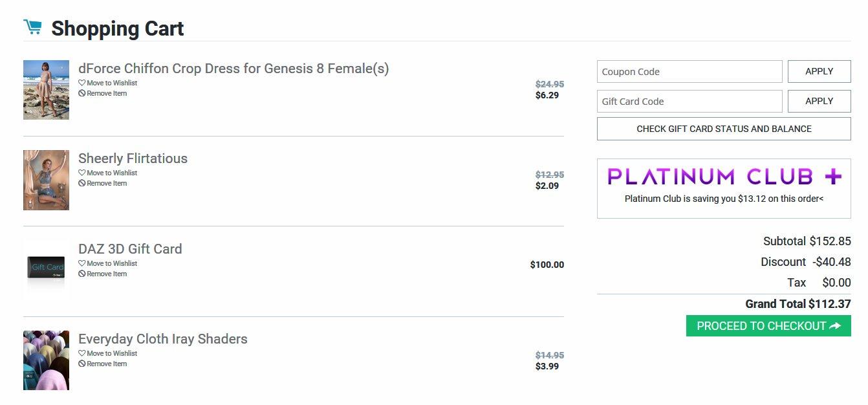The height and width of the screenshot is (405, 868).
Task: Open the dForce Chiffon Crop Dress product title
Action: 233,69
